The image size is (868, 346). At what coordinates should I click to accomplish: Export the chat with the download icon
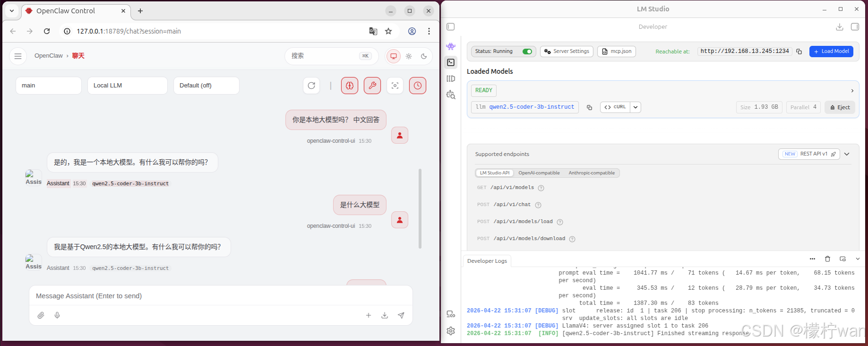coord(385,315)
